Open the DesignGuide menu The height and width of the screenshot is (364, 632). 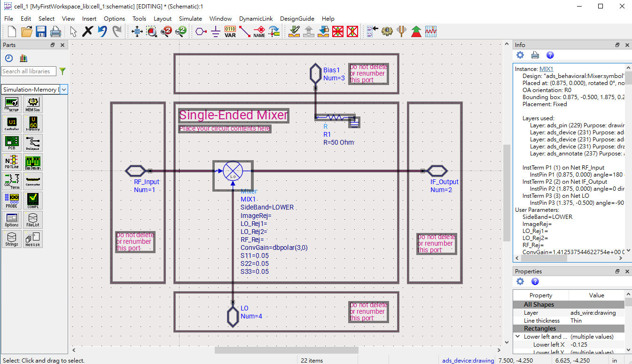pyautogui.click(x=297, y=19)
